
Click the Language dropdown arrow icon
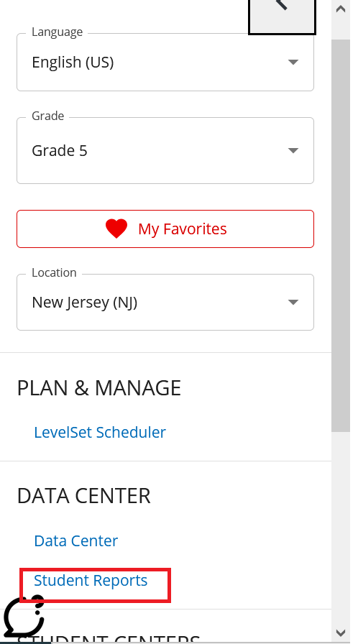(x=293, y=62)
